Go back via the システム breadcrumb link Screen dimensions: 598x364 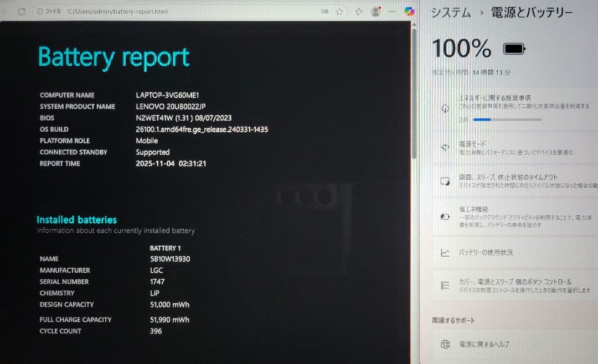coord(451,12)
